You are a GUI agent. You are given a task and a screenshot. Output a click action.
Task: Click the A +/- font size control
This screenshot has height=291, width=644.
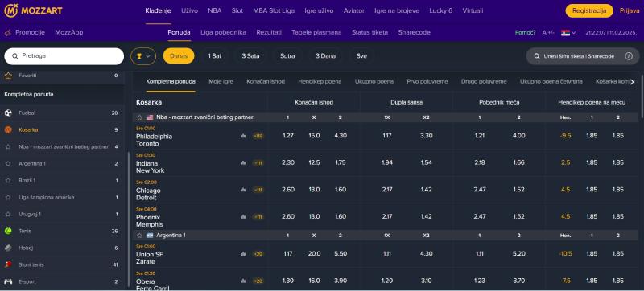point(548,33)
